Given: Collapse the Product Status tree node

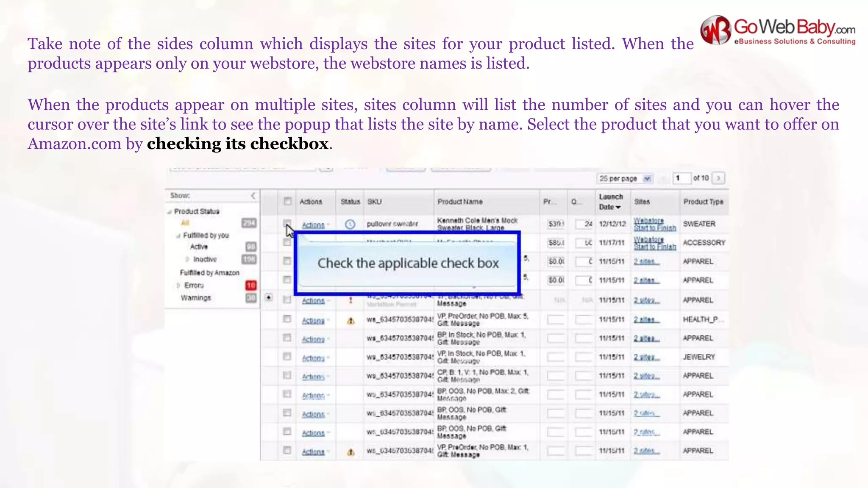Looking at the screenshot, I should 170,211.
